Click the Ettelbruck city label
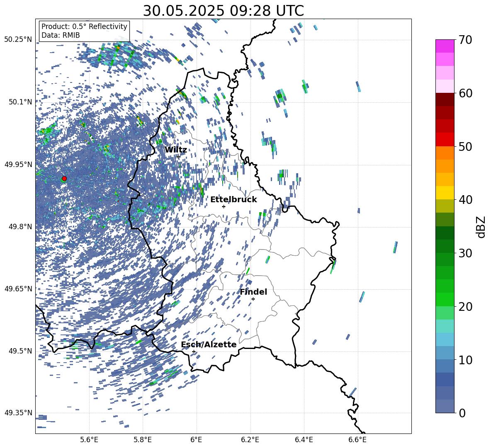 [x=233, y=200]
